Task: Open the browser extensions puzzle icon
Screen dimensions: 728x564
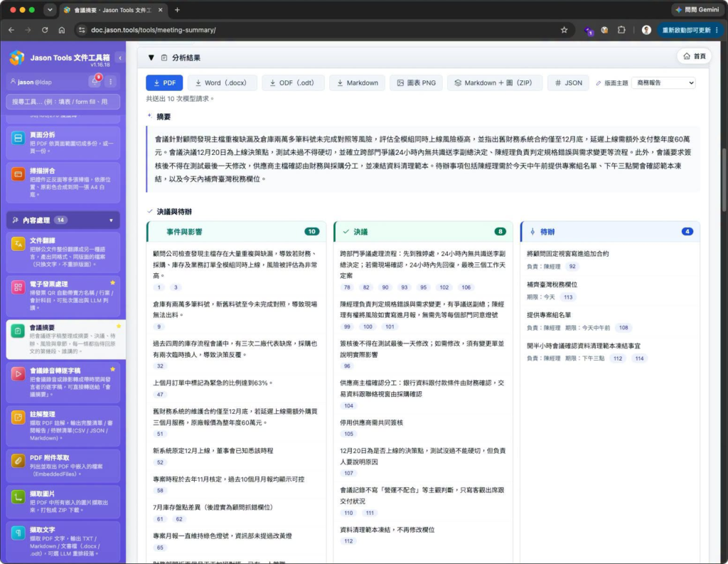Action: tap(621, 30)
